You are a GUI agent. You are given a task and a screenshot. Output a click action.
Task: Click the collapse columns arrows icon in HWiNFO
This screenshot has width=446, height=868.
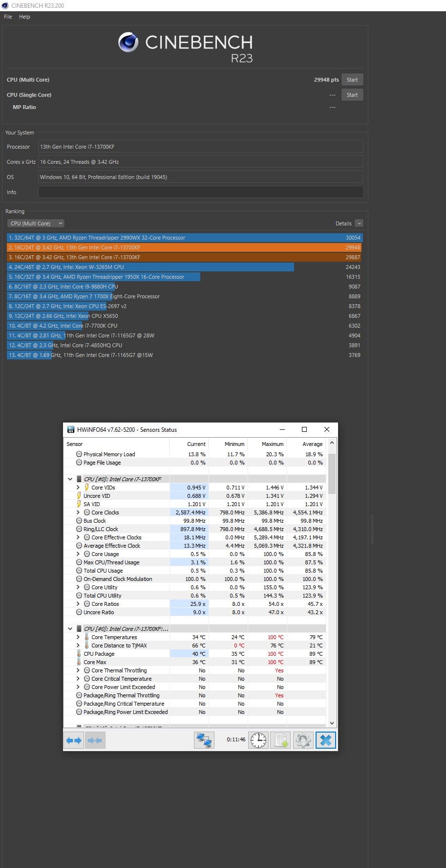[x=95, y=740]
